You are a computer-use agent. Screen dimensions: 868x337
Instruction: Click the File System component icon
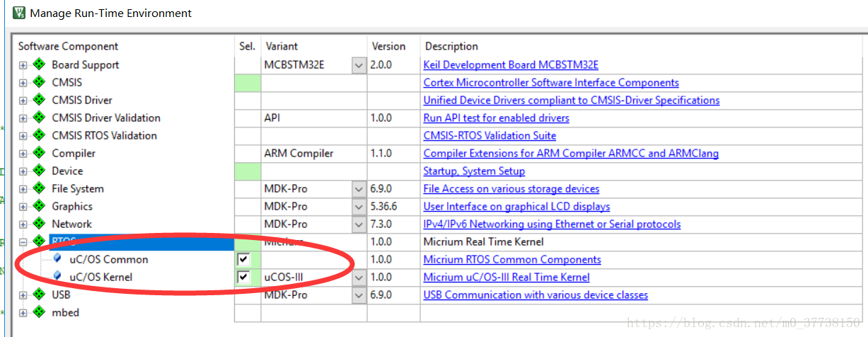(39, 188)
